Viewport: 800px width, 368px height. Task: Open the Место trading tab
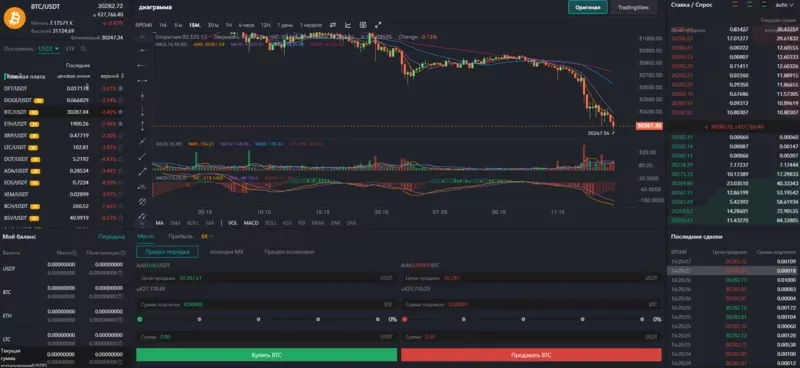(145, 236)
